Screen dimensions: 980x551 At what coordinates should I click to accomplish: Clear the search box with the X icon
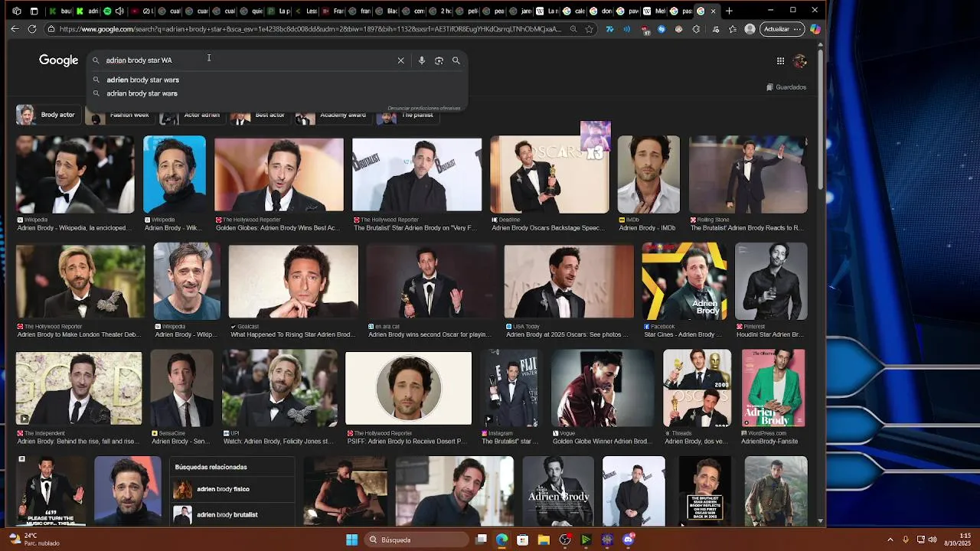400,60
